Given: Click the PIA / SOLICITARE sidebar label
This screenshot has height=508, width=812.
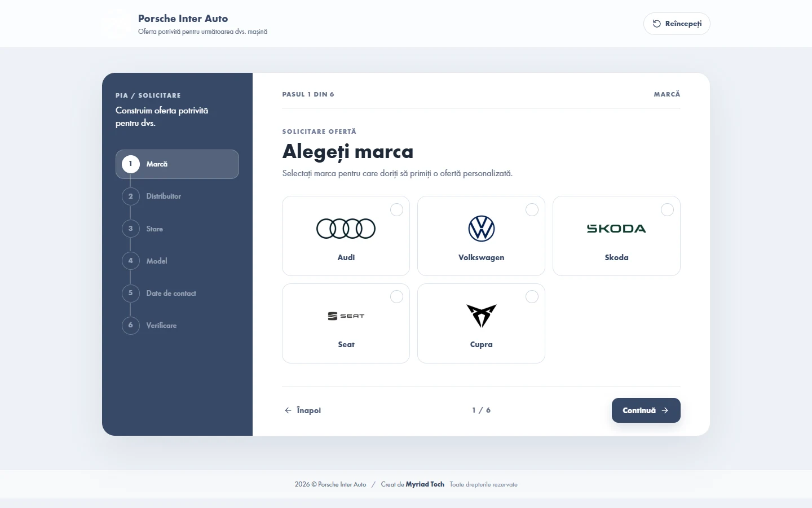Looking at the screenshot, I should pos(148,95).
